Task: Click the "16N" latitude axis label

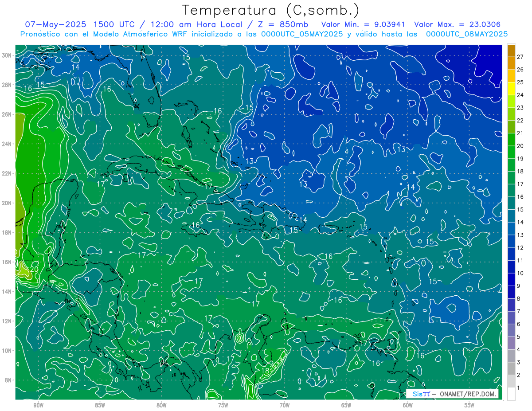Action: (x=8, y=262)
